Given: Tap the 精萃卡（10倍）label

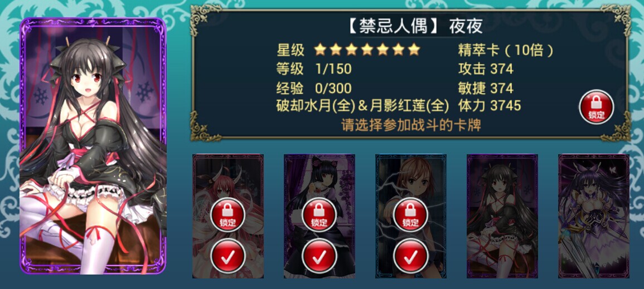Looking at the screenshot, I should pyautogui.click(x=506, y=51).
